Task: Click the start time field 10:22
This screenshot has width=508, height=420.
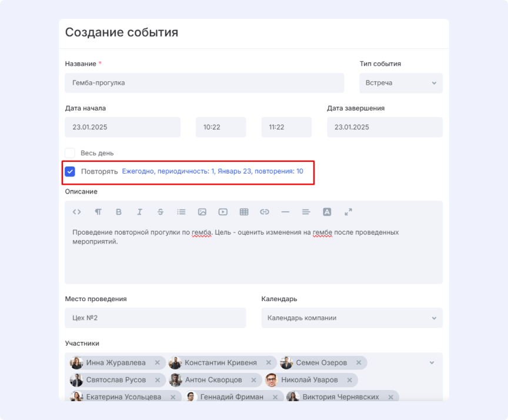Action: point(220,127)
